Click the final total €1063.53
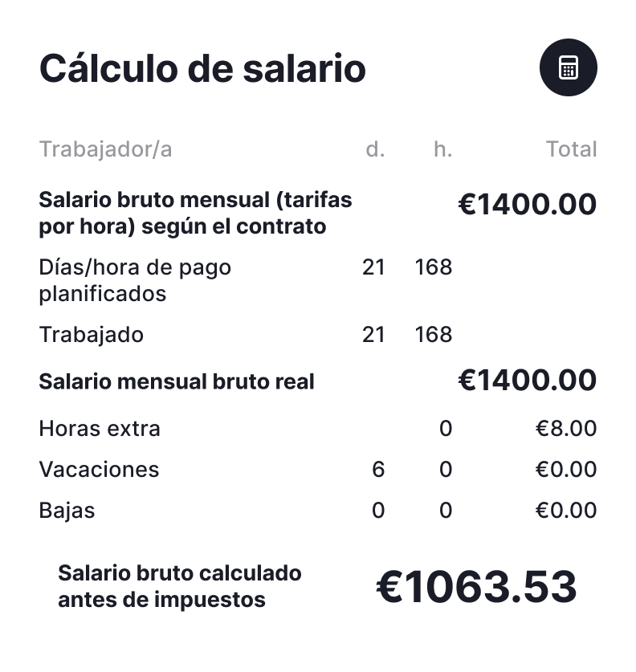 pyautogui.click(x=476, y=588)
